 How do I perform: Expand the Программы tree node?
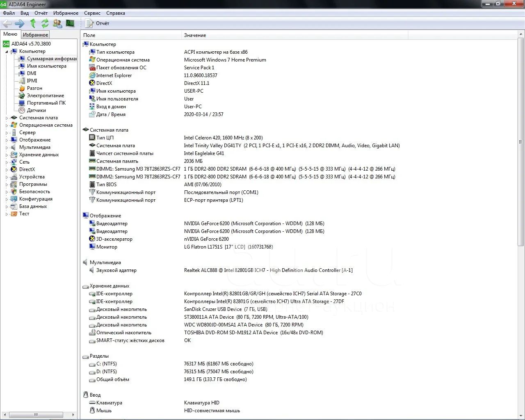(x=7, y=185)
